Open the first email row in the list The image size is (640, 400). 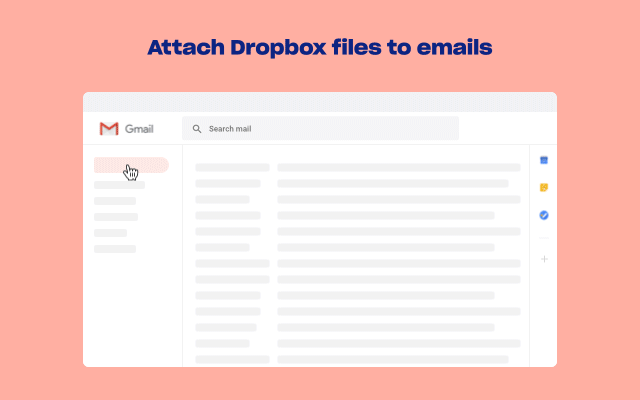[398, 167]
